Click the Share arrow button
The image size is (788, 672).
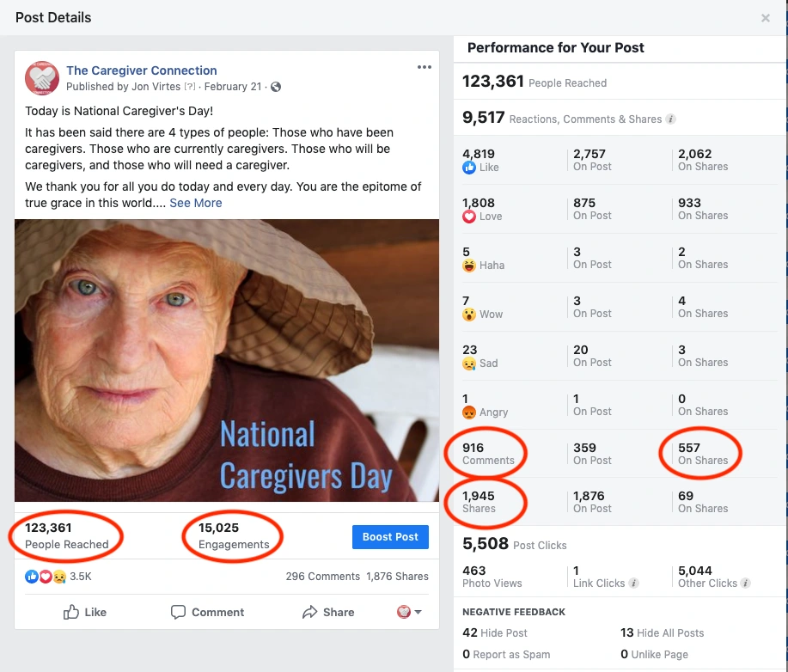(327, 612)
